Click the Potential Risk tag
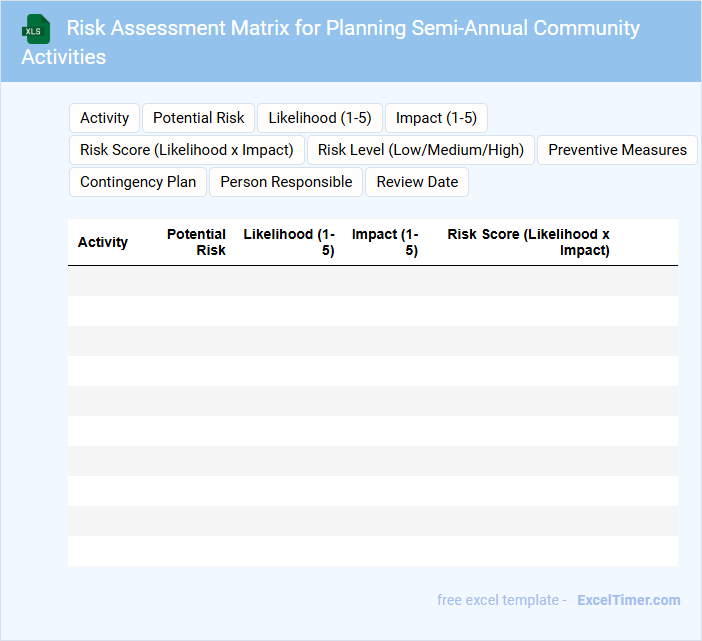Image resolution: width=702 pixels, height=641 pixels. click(199, 118)
